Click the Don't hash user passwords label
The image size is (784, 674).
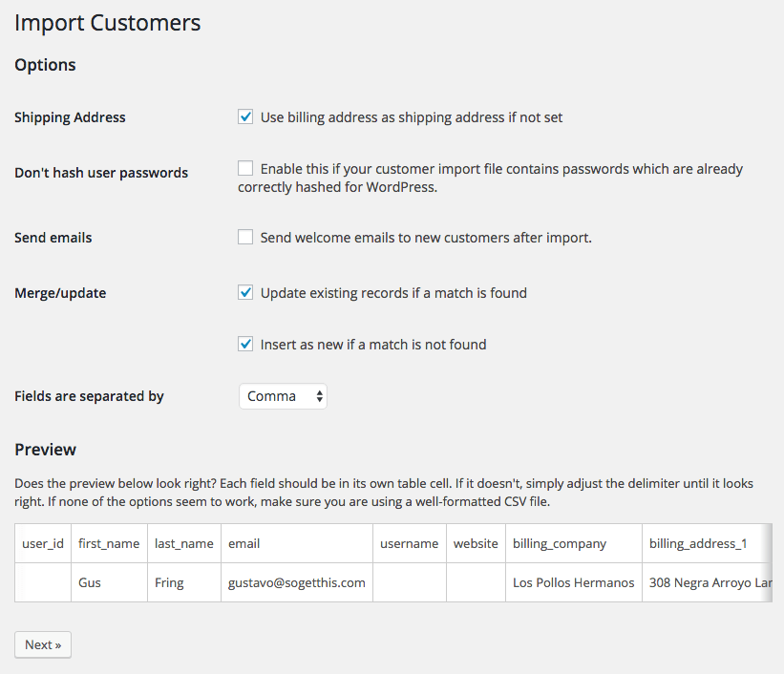tap(101, 173)
